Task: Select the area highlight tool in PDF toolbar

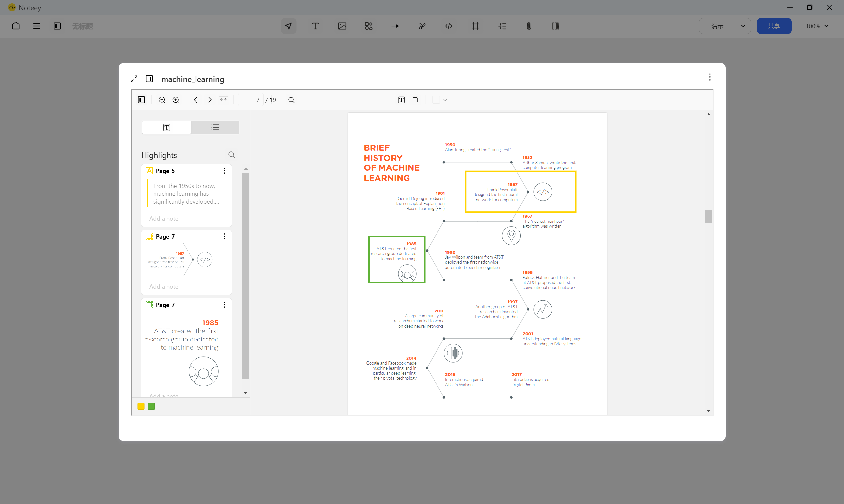Action: coord(415,100)
